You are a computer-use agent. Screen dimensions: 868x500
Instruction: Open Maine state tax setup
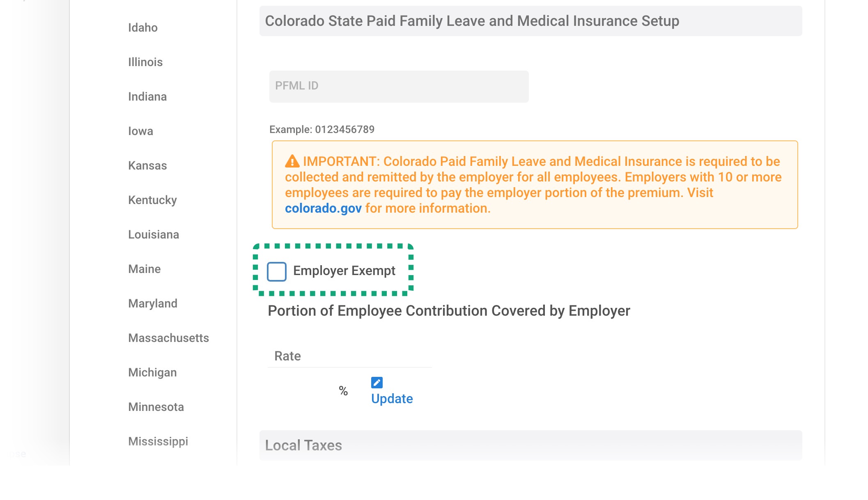pyautogui.click(x=144, y=269)
